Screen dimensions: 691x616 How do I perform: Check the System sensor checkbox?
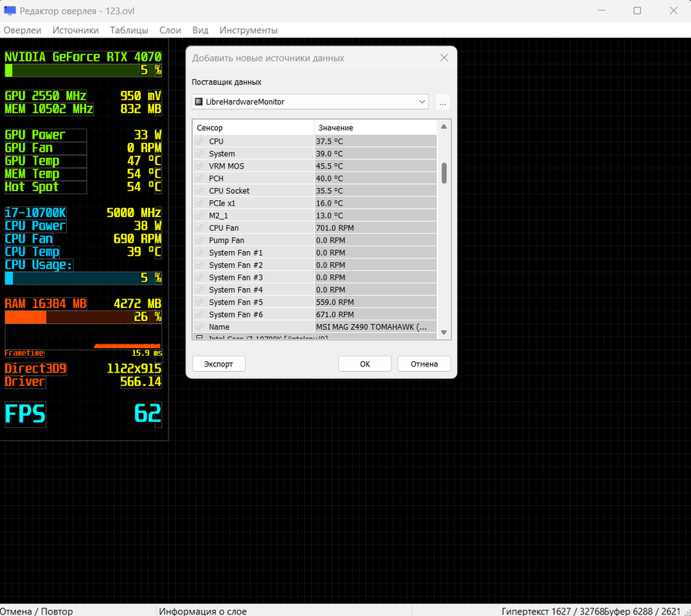200,154
